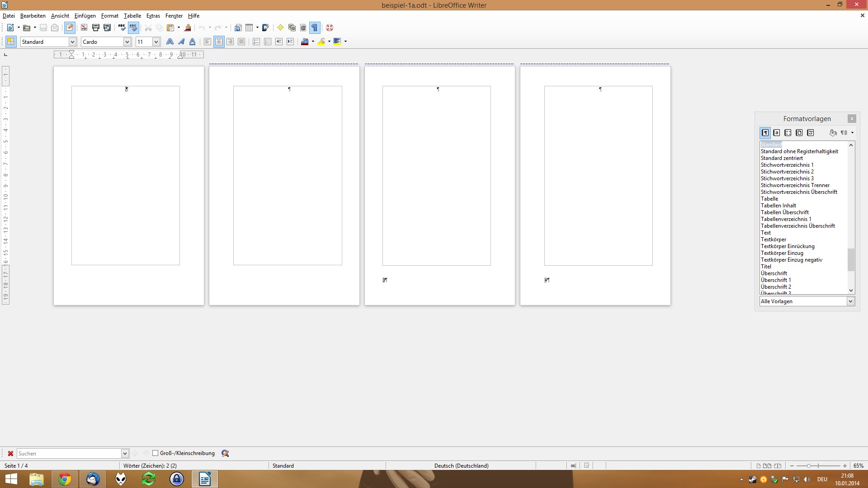Apply yellow highlighting color
Viewport: 868px width, 488px height.
click(321, 42)
